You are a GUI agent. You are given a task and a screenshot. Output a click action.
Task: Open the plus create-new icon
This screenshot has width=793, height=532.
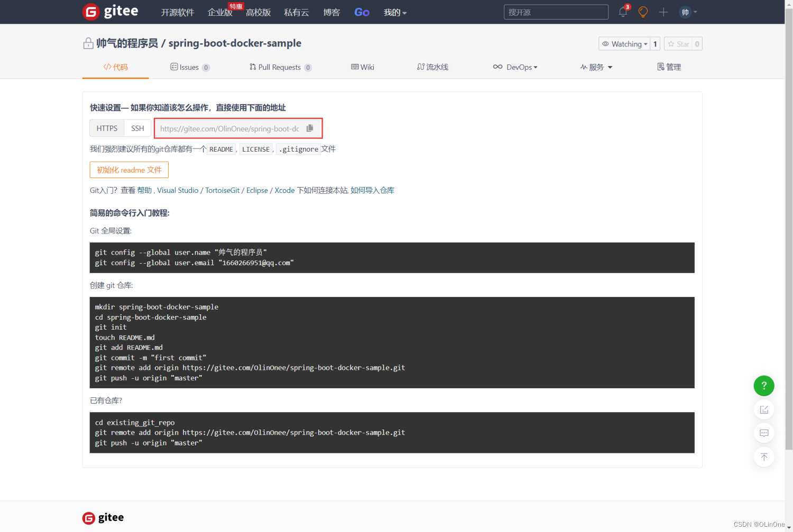pos(663,12)
